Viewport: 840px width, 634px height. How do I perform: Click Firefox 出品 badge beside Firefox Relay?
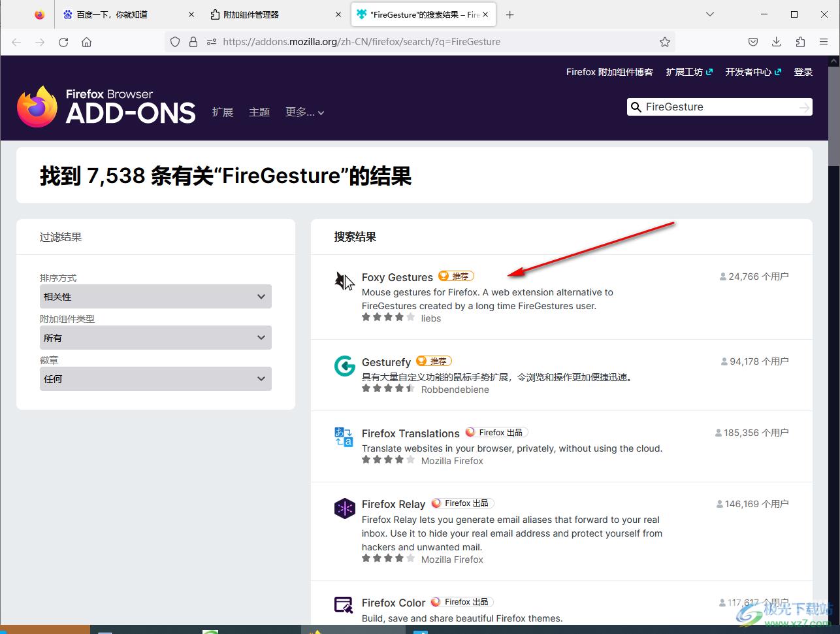tap(462, 503)
